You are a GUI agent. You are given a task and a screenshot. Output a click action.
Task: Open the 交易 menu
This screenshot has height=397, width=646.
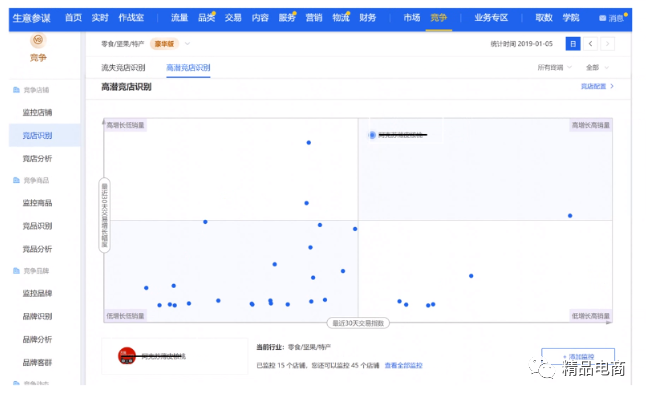click(x=233, y=18)
